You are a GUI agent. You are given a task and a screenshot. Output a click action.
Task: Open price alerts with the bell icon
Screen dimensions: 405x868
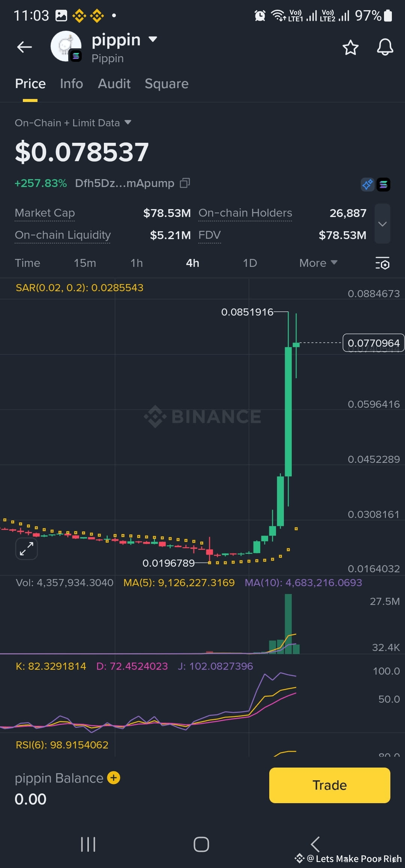(385, 47)
